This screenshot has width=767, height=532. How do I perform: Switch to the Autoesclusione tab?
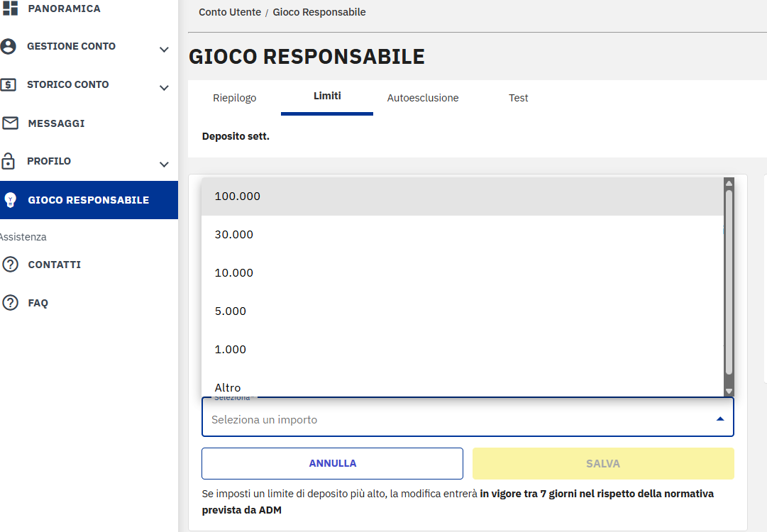tap(423, 98)
